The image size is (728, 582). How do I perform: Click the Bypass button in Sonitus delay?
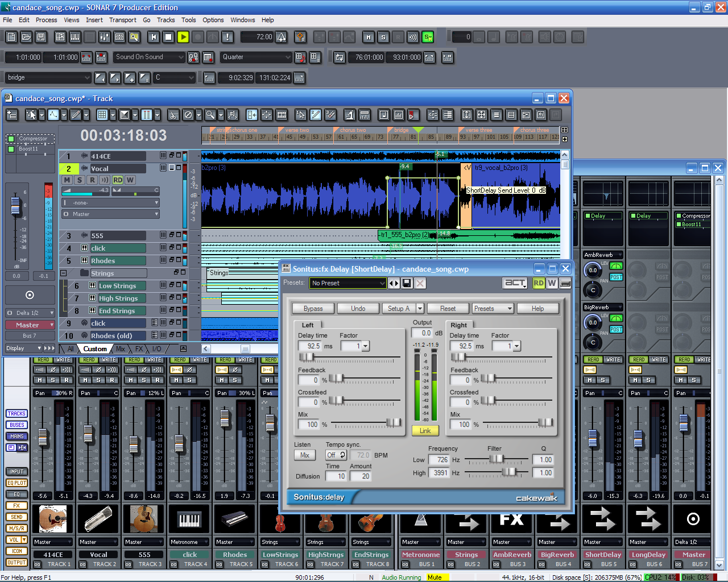pos(313,309)
